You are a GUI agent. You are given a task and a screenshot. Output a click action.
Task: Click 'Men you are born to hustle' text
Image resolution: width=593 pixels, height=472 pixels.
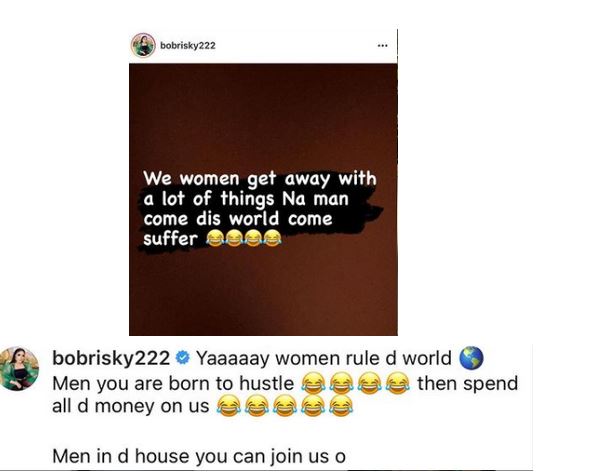tap(173, 383)
